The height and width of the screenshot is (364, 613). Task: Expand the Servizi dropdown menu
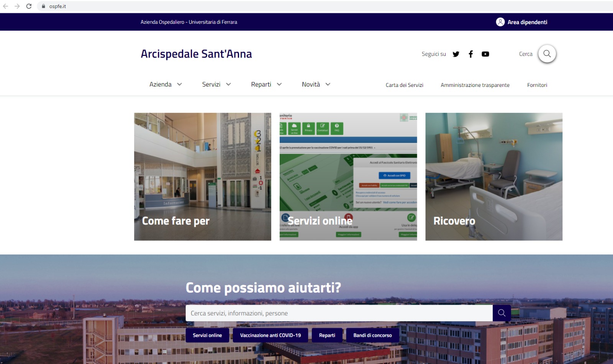pos(216,84)
